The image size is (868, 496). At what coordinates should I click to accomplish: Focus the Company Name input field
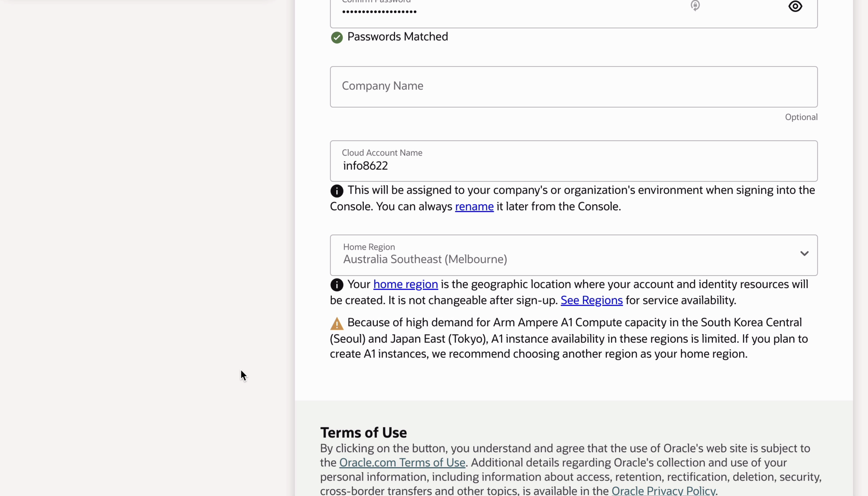tap(574, 86)
